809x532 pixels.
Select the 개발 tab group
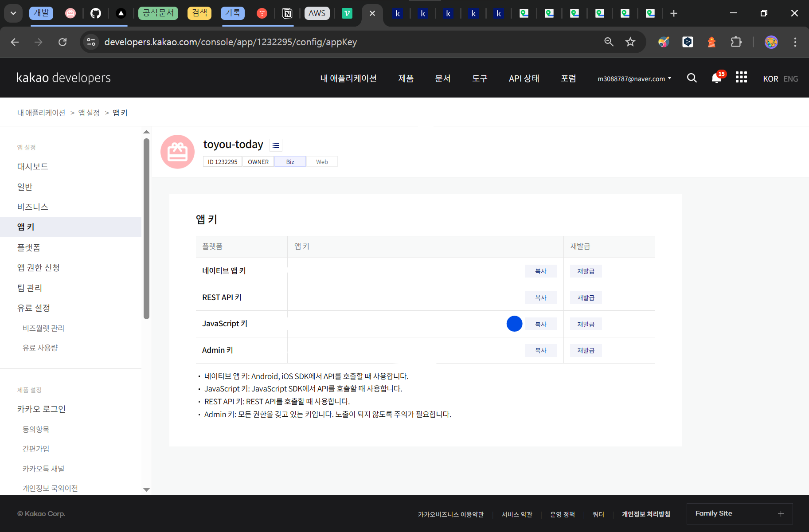pyautogui.click(x=41, y=13)
